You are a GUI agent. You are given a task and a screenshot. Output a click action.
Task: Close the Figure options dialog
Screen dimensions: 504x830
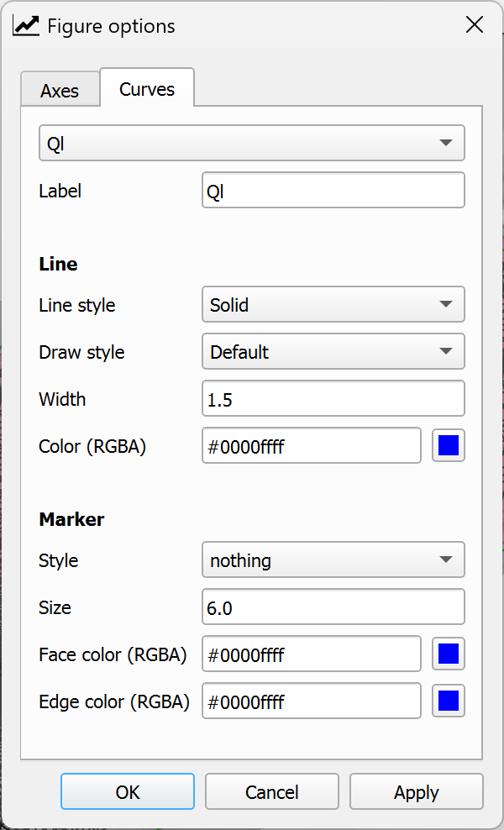click(475, 25)
